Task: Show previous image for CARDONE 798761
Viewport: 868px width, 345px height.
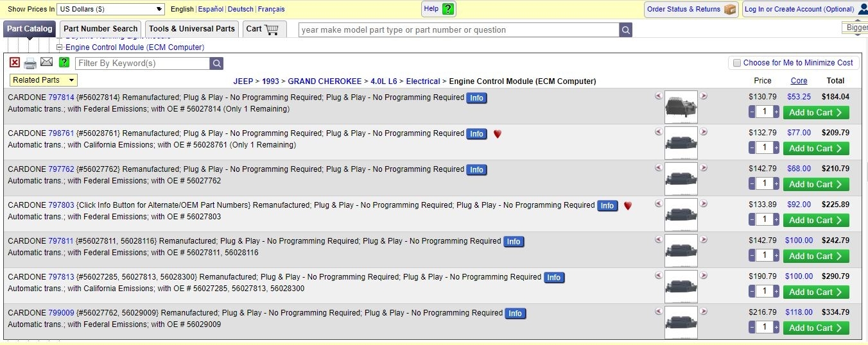Action: pyautogui.click(x=659, y=132)
